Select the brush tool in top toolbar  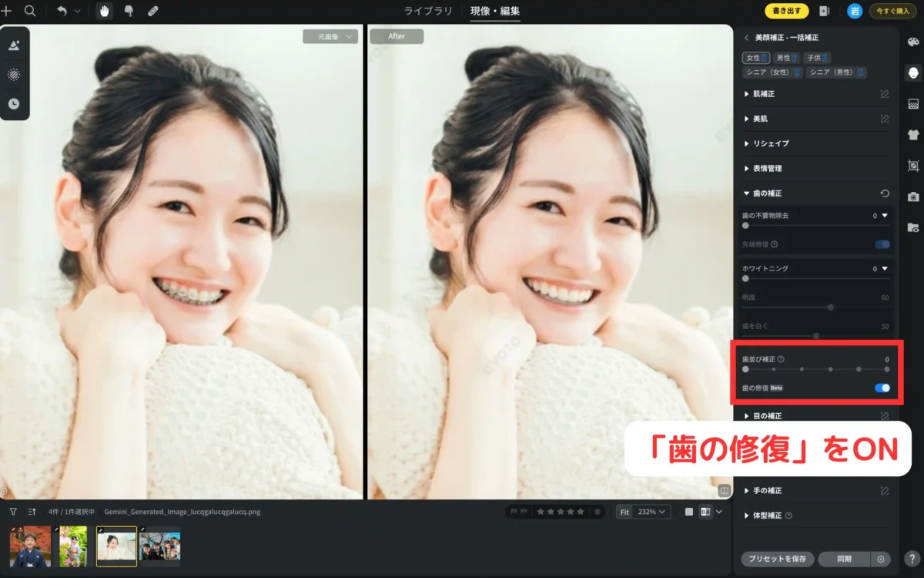tap(129, 12)
